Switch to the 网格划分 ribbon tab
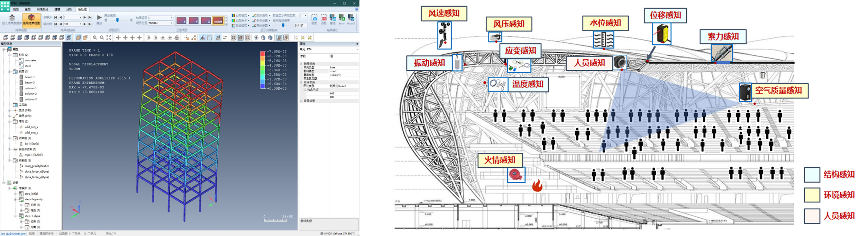This screenshot has width=868, height=236. point(43,9)
